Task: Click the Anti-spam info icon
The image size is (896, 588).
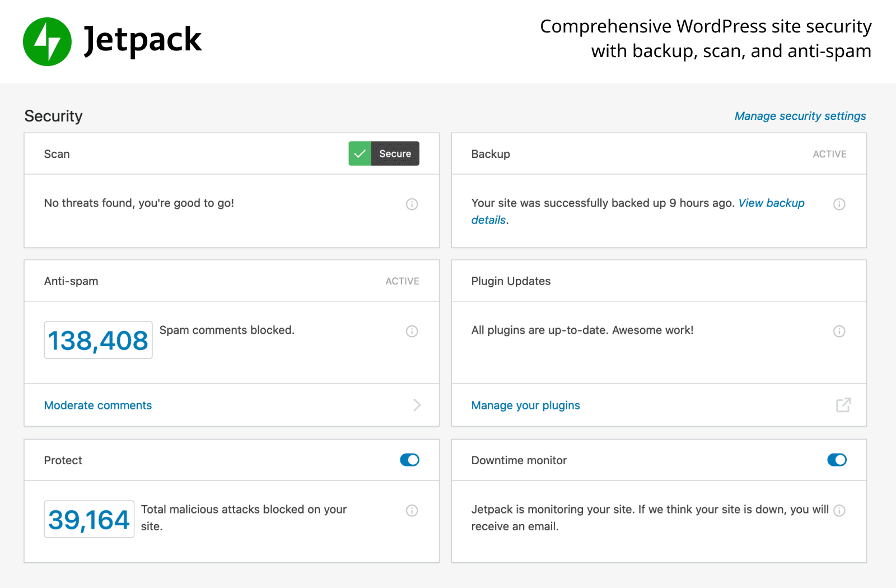Action: coord(412,331)
